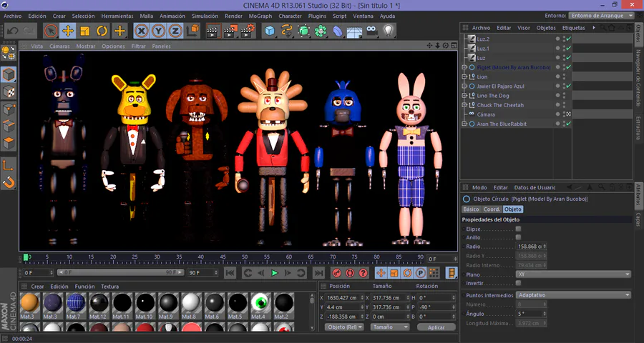
Task: Open the Entorno de Arranque dropdown
Action: tap(602, 16)
